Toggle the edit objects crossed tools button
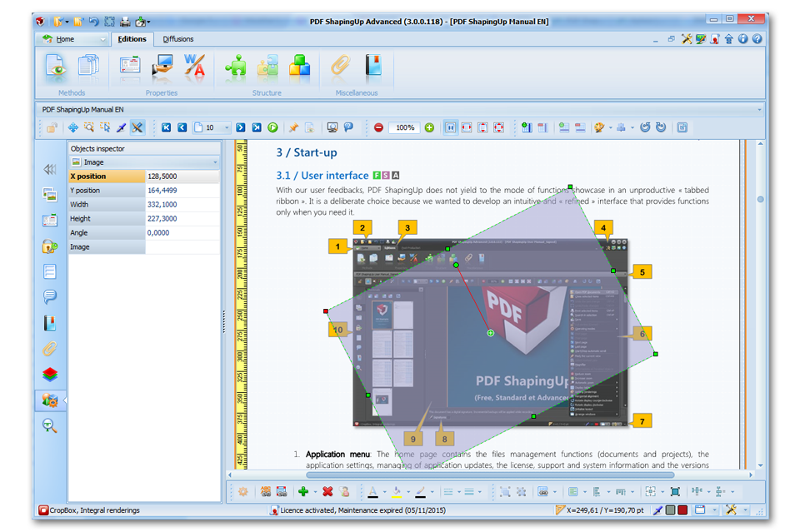This screenshot has width=800, height=532. (137, 127)
